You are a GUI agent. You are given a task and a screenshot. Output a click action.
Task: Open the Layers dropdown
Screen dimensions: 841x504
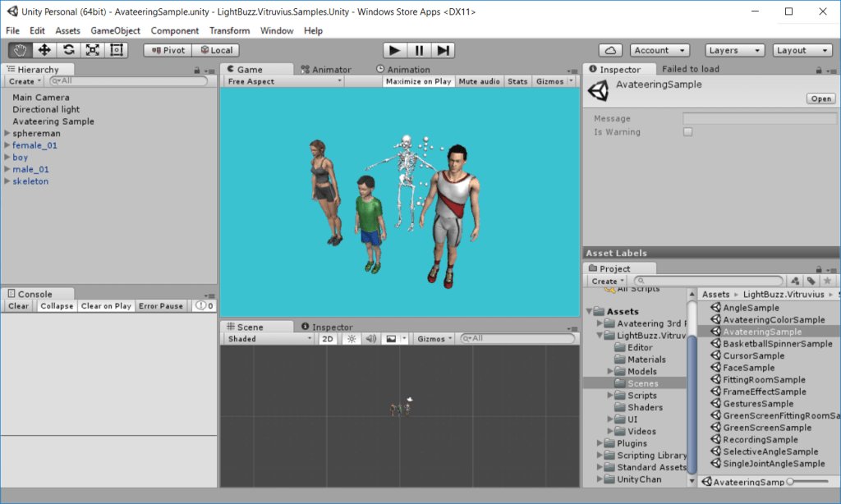click(735, 50)
